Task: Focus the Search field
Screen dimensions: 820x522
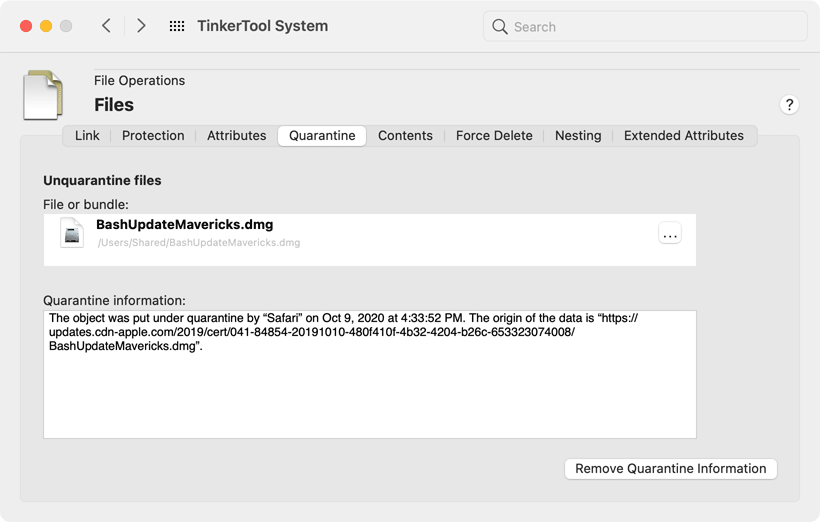Action: coord(645,27)
